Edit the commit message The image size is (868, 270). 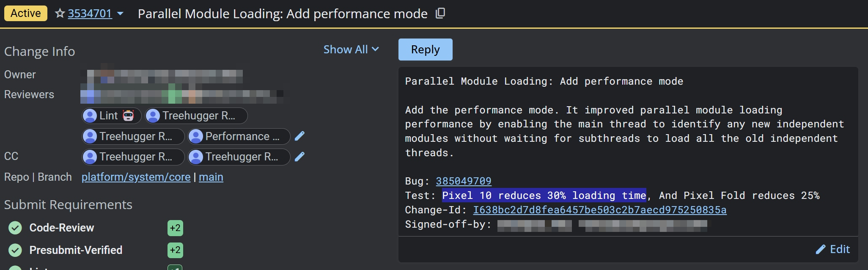pos(832,249)
